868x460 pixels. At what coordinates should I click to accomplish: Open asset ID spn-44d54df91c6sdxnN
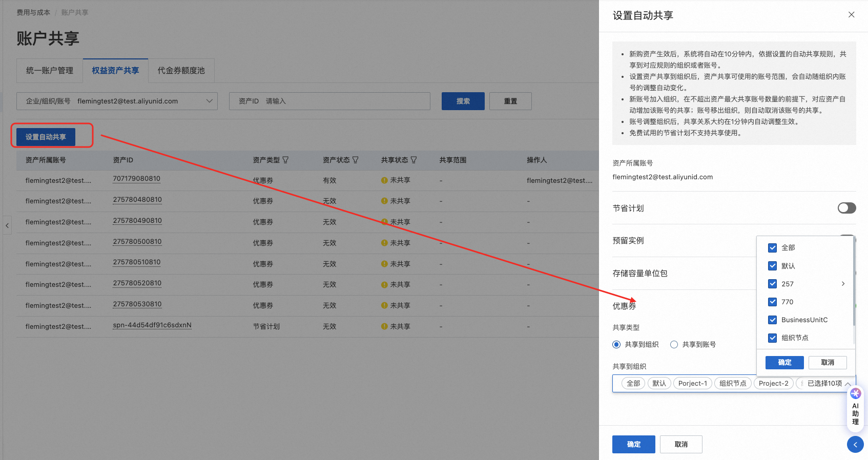pos(152,325)
